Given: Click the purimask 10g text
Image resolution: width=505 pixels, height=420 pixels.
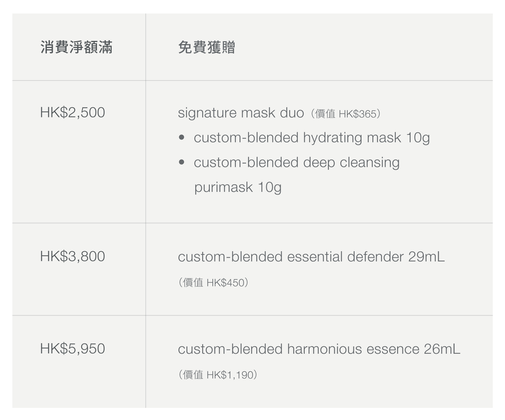Looking at the screenshot, I should pyautogui.click(x=238, y=187).
